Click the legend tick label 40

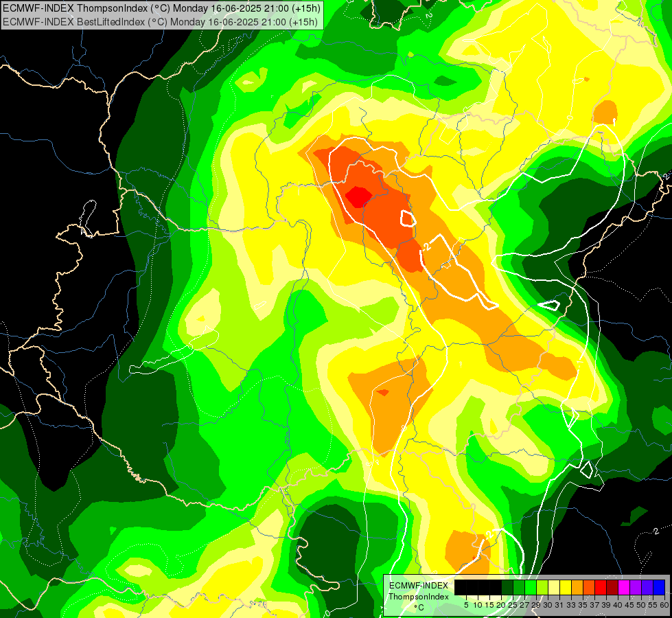617,605
